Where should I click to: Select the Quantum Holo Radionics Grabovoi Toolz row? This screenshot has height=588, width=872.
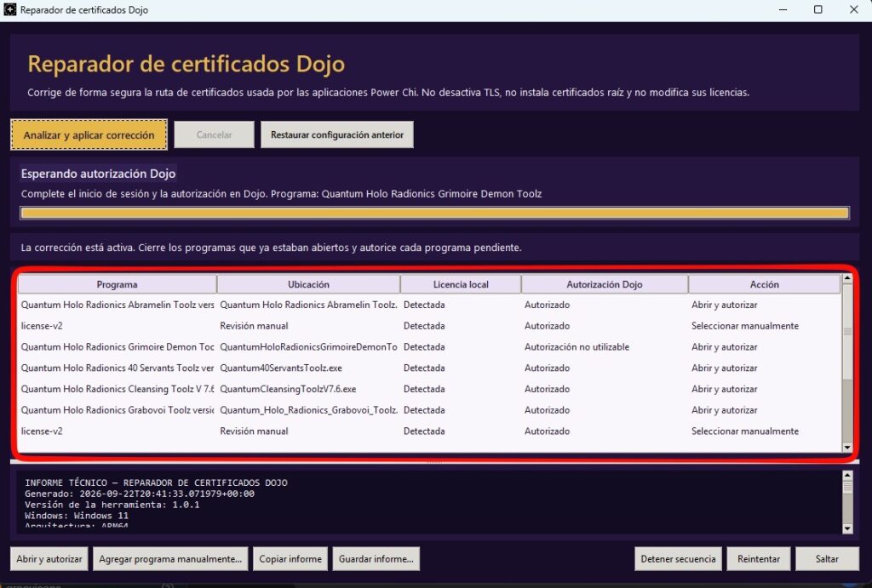(430, 410)
